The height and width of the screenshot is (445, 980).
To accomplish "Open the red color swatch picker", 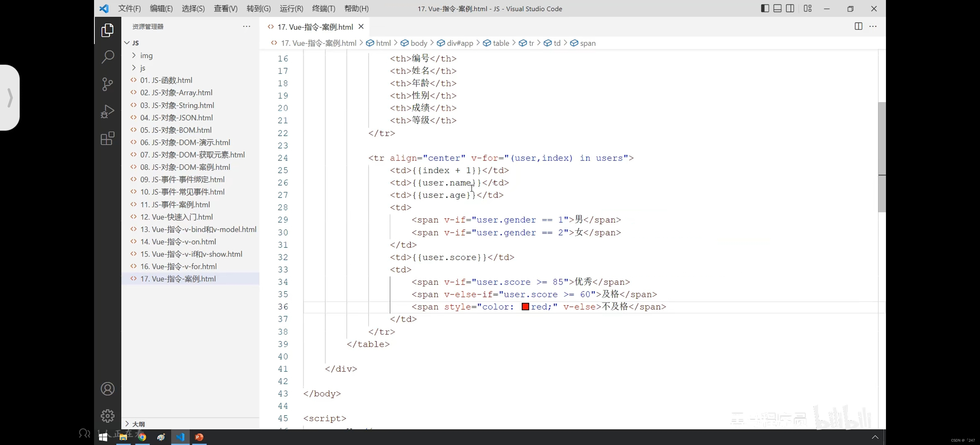I will coord(525,307).
